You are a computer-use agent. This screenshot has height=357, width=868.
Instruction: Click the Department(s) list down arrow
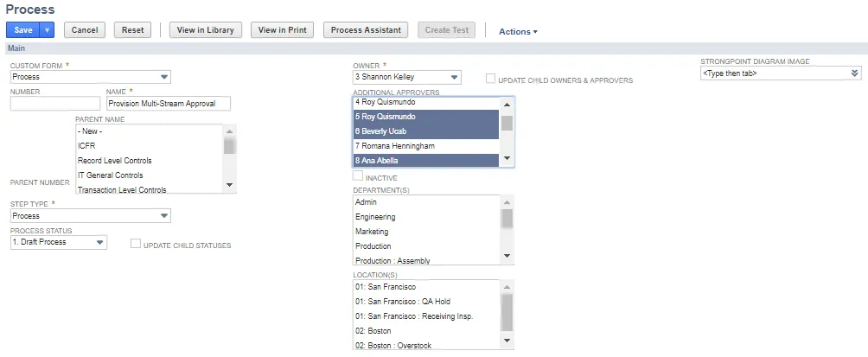coord(507,256)
